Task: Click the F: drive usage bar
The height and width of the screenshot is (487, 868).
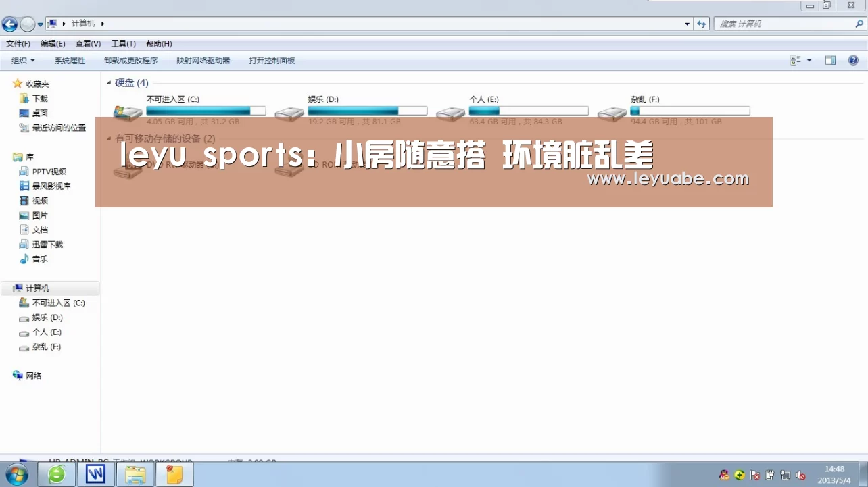Action: [x=690, y=111]
